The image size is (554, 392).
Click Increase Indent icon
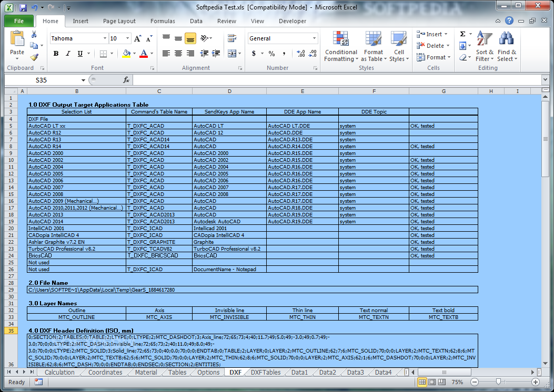coord(216,53)
